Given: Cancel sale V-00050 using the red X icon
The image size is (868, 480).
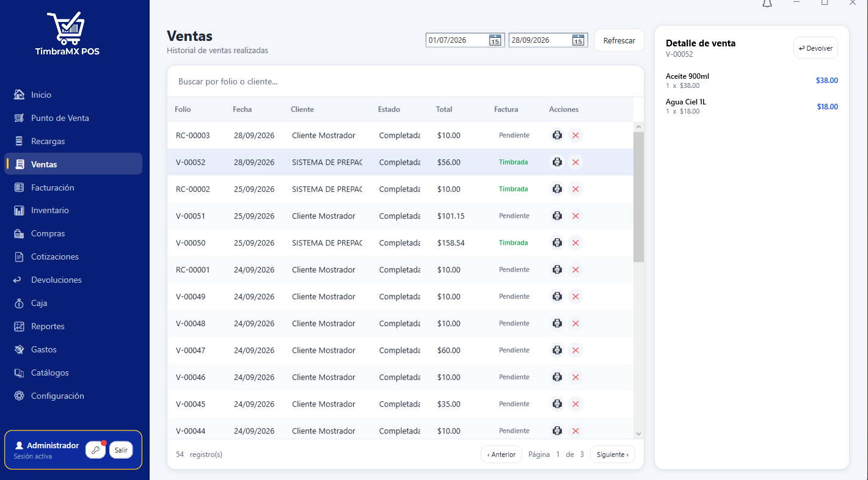Looking at the screenshot, I should click(x=575, y=242).
